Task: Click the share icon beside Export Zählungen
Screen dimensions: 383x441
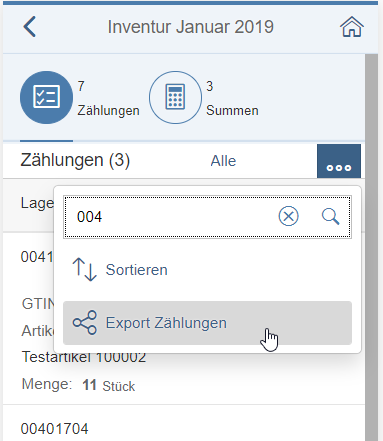Action: pyautogui.click(x=85, y=323)
